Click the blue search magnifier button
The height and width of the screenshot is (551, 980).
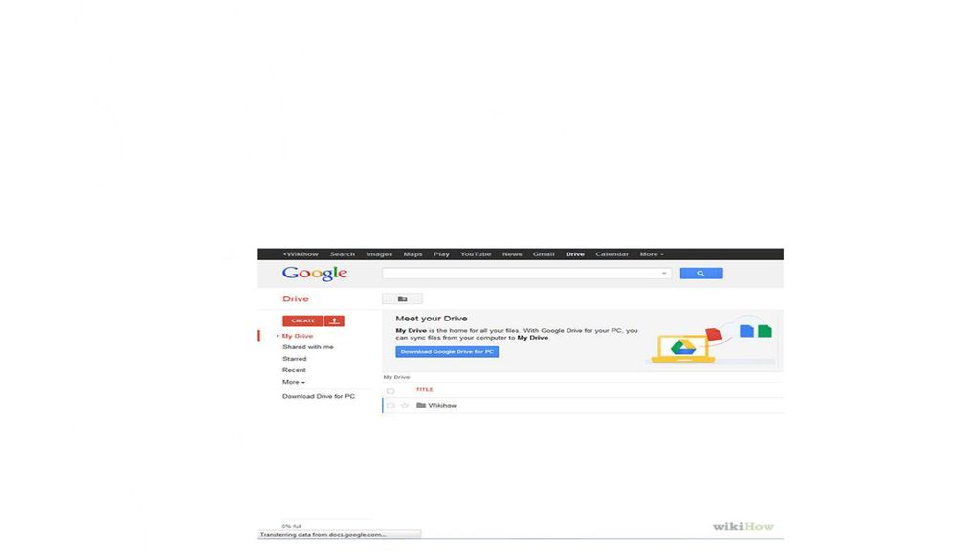[701, 273]
